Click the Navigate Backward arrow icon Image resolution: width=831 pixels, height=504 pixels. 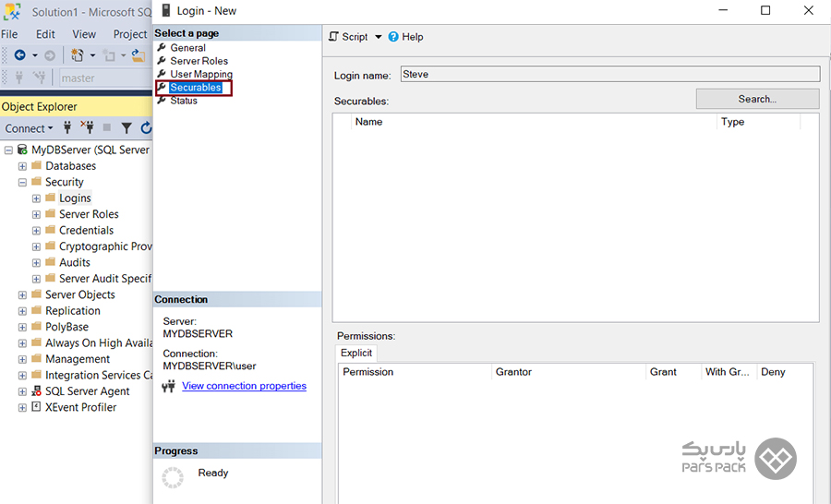click(19, 55)
